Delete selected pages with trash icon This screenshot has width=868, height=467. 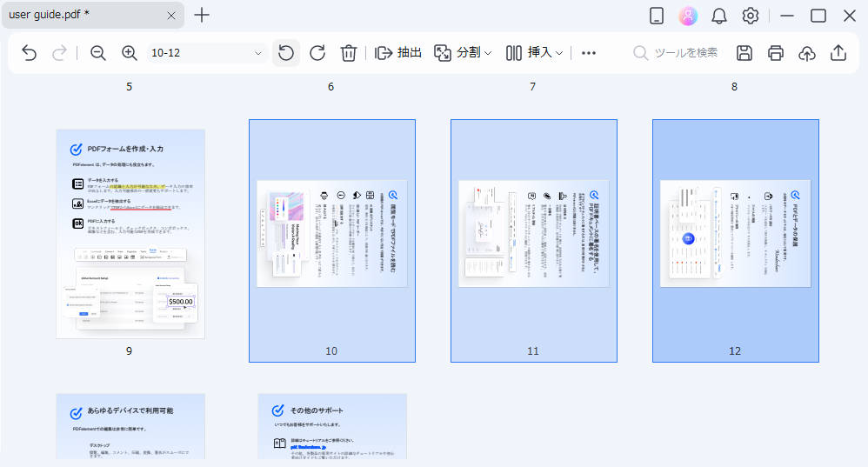(x=348, y=53)
